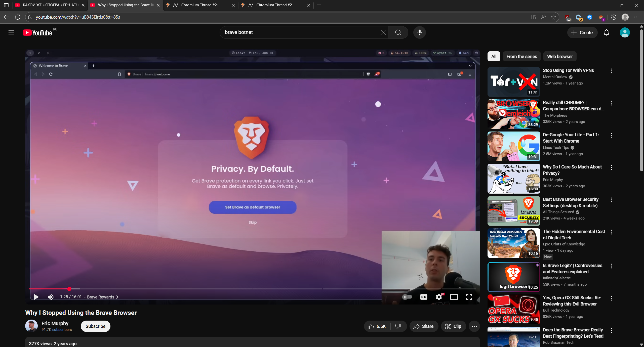Subscribe to Eric Murphy channel
The width and height of the screenshot is (644, 347).
(95, 326)
